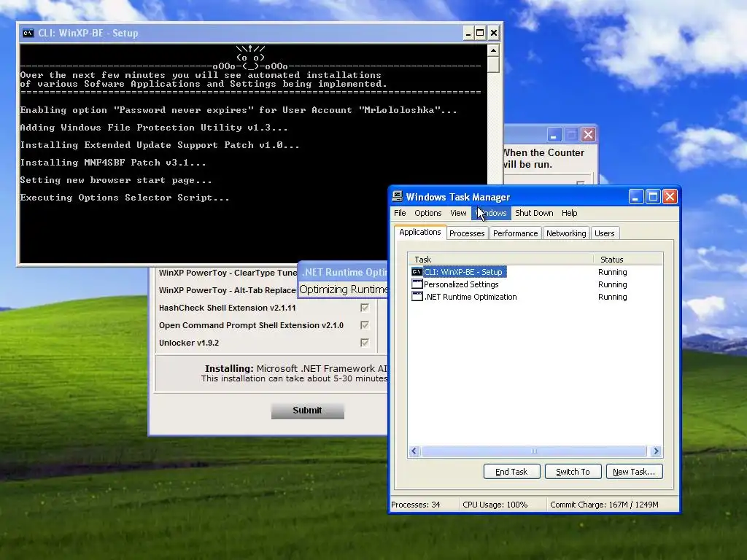
Task: Click the Submit button in installer
Action: pos(307,411)
